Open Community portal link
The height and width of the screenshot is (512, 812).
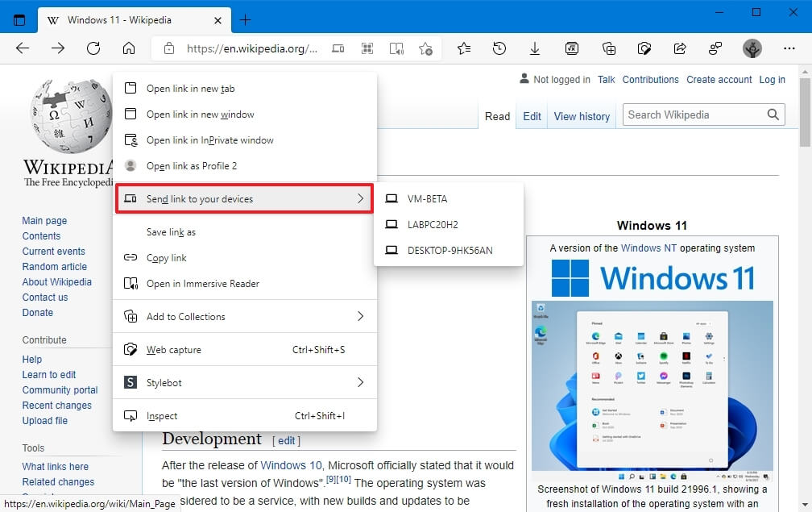60,390
